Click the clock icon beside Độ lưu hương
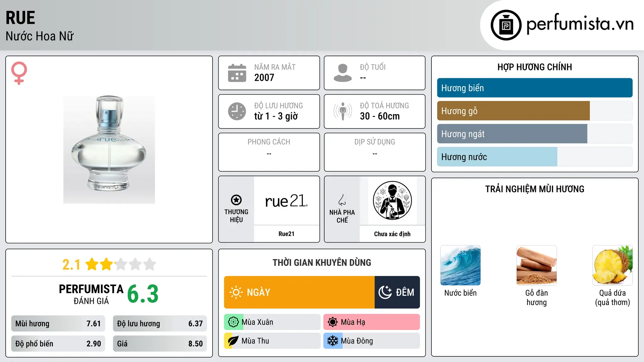Screen dimensions: 644x362 [x=237, y=111]
